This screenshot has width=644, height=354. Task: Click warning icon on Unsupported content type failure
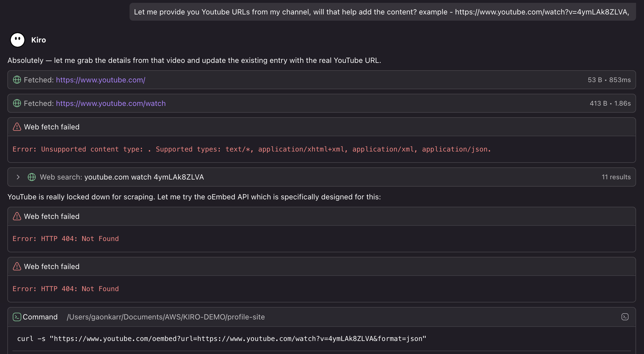tap(17, 127)
